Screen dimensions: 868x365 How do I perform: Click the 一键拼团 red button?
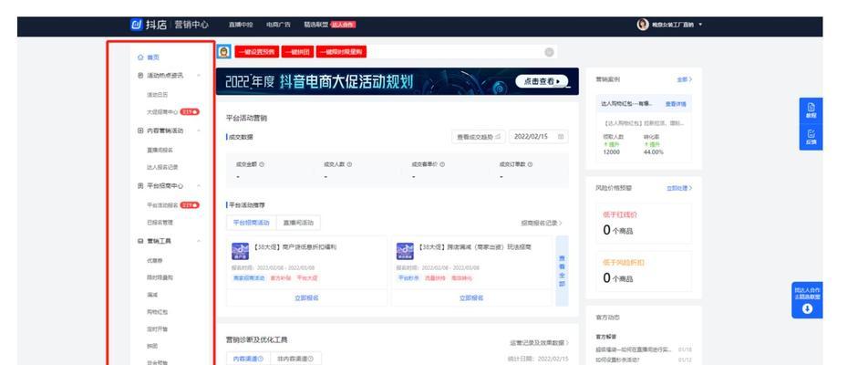click(x=298, y=51)
